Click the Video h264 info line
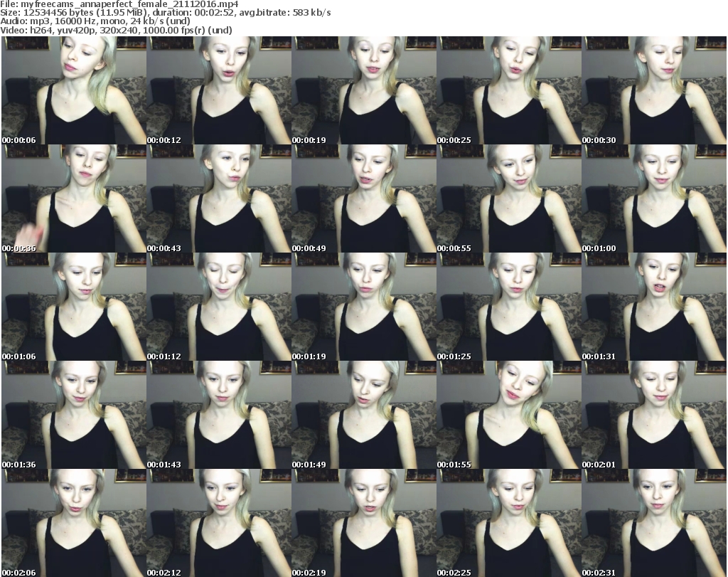The image size is (728, 577). (x=116, y=30)
